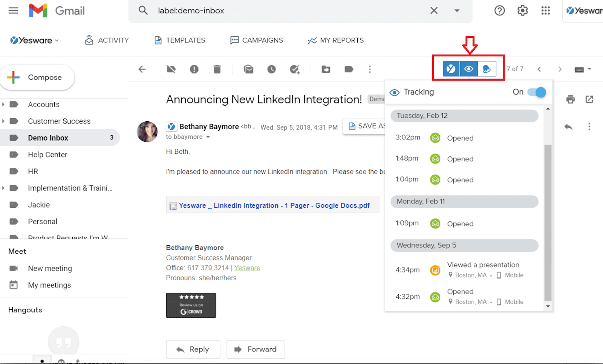Delete the email with trash icon
This screenshot has height=364, width=603.
pyautogui.click(x=217, y=69)
